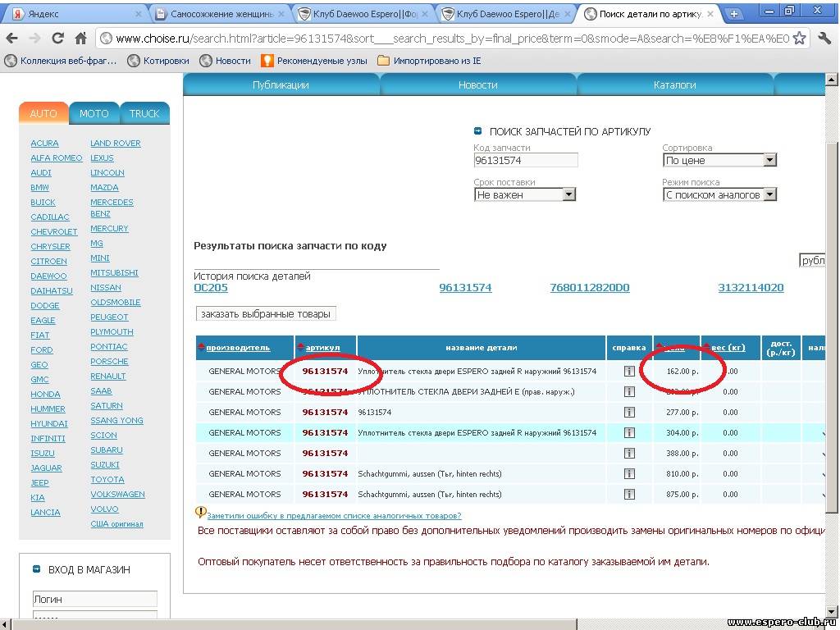Open the Импортировано из IE bookmarks folder
The image size is (840, 630).
coord(429,61)
